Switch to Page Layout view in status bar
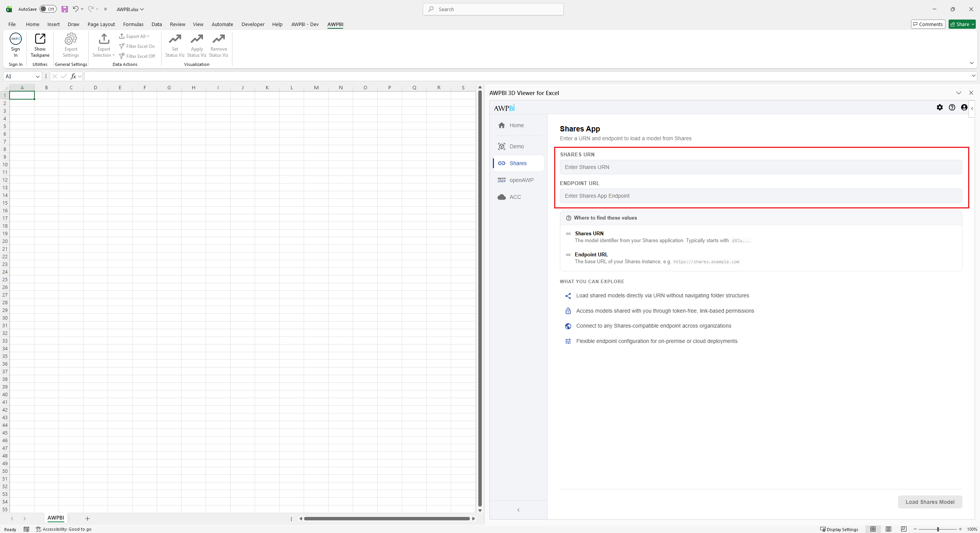980x533 pixels. point(888,529)
